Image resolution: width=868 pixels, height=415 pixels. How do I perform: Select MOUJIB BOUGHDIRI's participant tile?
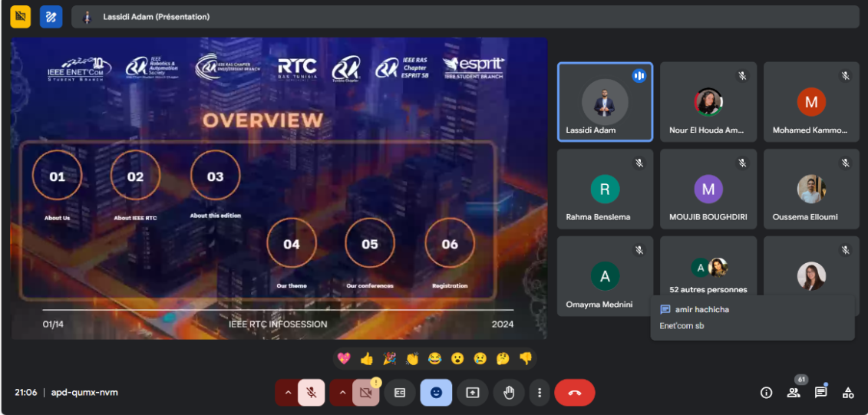pyautogui.click(x=708, y=189)
